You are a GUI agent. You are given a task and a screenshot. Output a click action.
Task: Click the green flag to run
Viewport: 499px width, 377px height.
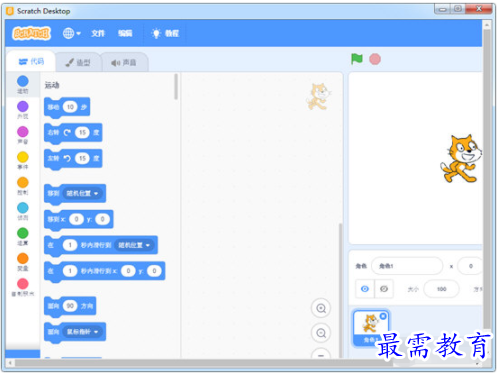click(x=356, y=59)
